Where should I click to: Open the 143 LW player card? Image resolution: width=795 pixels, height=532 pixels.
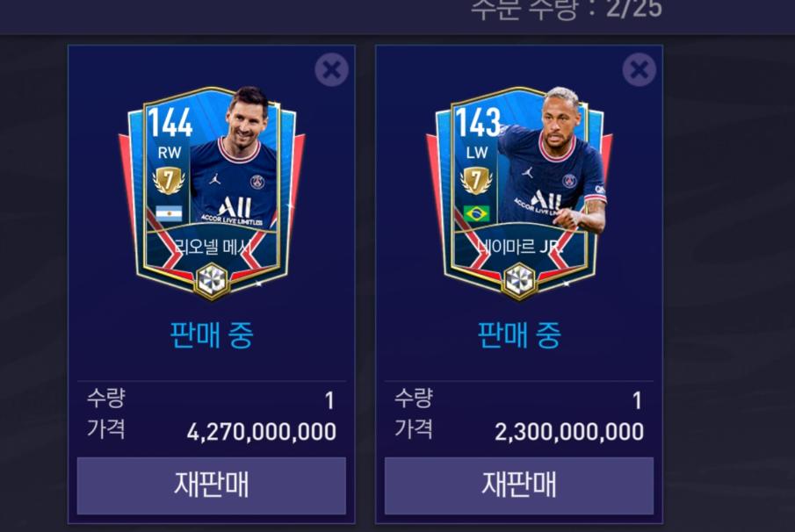[519, 192]
